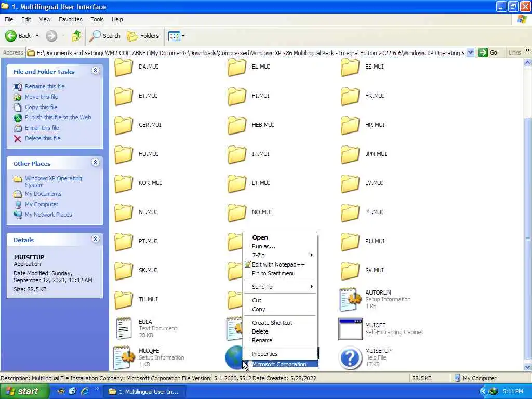
Task: Click Delete this file task
Action: [43, 138]
